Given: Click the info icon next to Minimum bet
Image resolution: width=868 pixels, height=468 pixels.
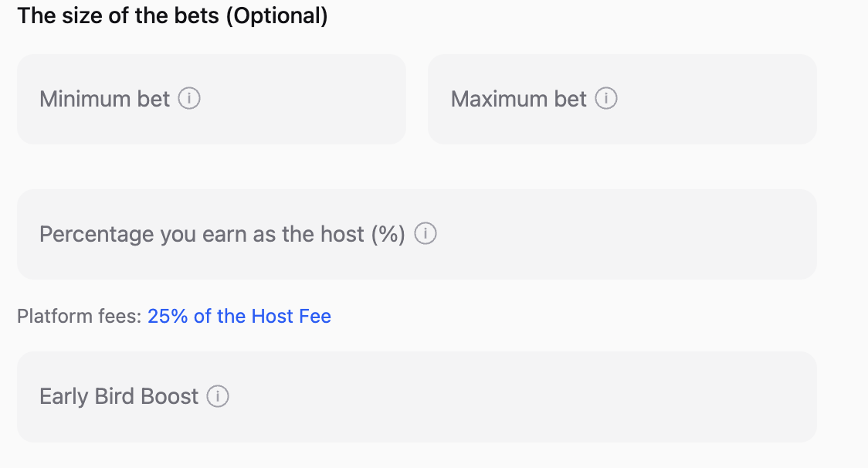Looking at the screenshot, I should click(189, 99).
